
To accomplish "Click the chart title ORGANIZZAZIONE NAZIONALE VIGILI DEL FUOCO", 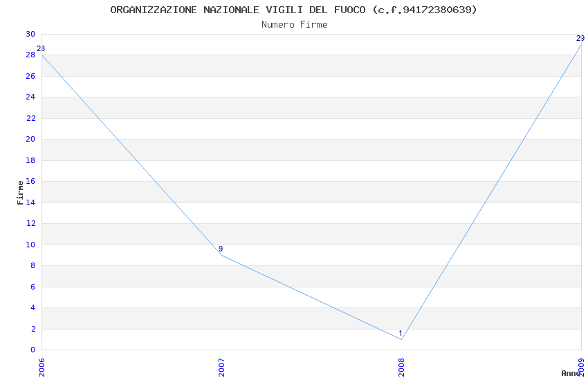I will tap(293, 10).
